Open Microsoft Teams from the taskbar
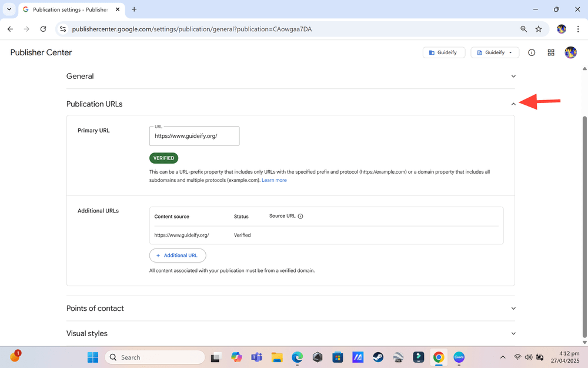This screenshot has height=368, width=588. 256,357
